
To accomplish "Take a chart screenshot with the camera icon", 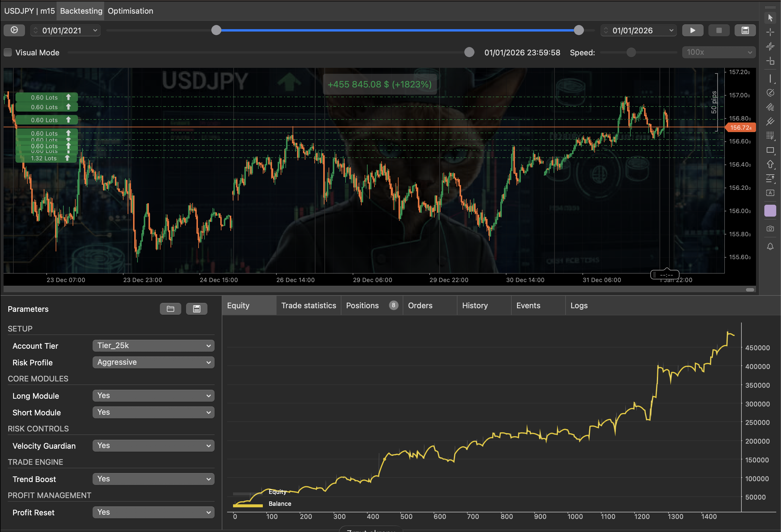I will (770, 229).
